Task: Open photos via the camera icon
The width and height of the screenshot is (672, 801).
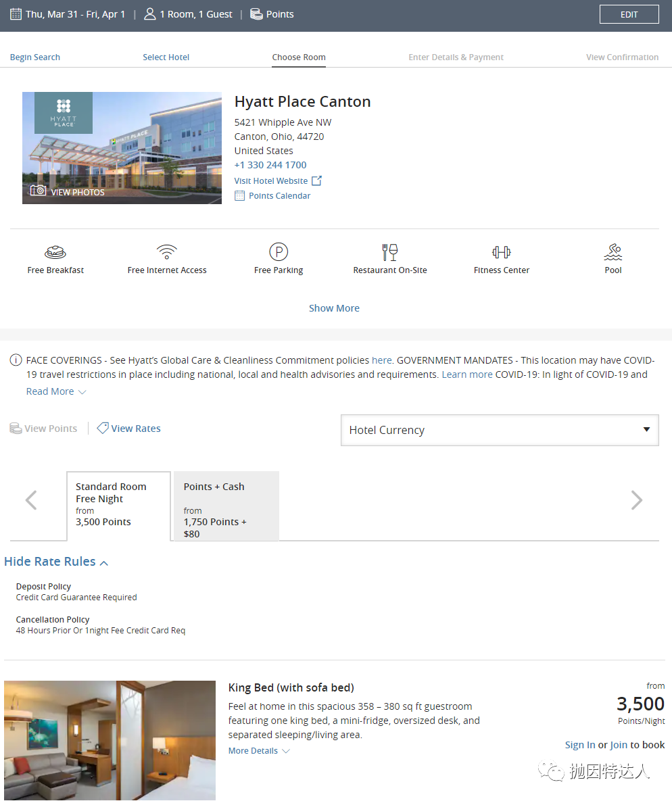Action: coord(39,191)
